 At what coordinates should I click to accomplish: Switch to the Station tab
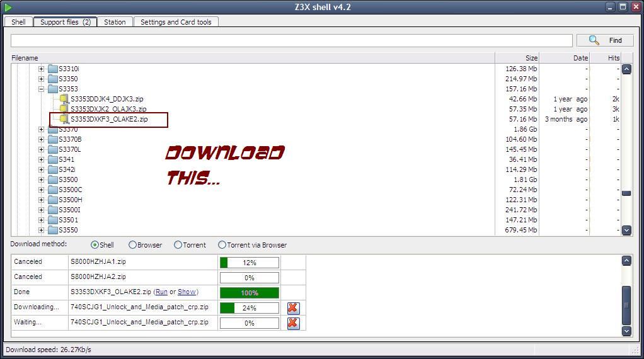pyautogui.click(x=115, y=22)
